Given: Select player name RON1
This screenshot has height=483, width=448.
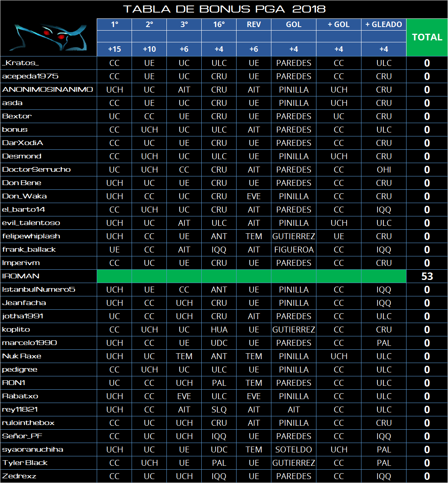Looking at the screenshot, I should point(14,383).
